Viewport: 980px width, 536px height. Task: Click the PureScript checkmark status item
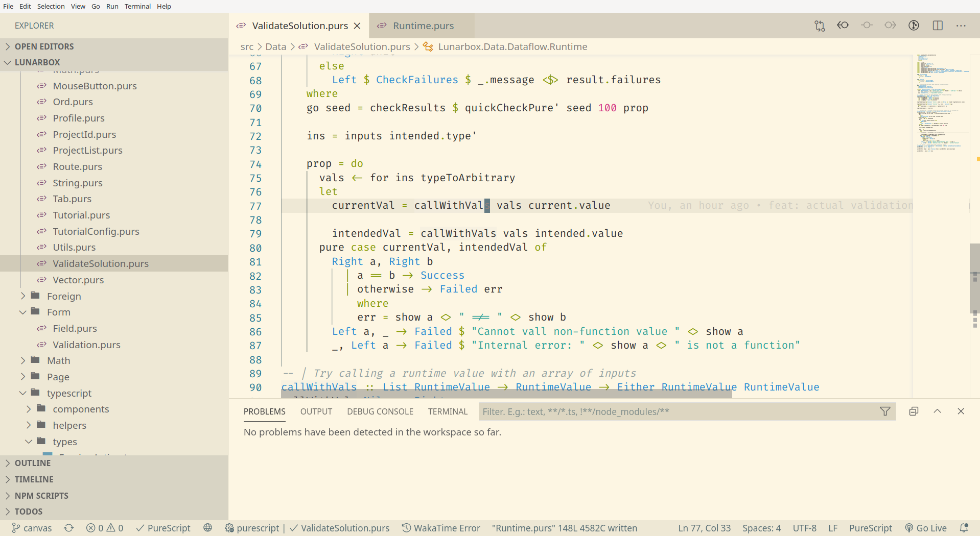click(x=163, y=528)
